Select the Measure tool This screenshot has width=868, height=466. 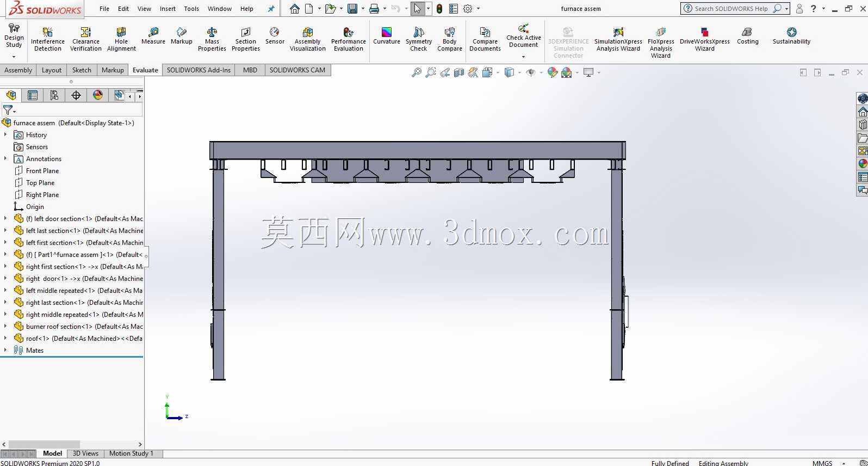click(x=153, y=36)
